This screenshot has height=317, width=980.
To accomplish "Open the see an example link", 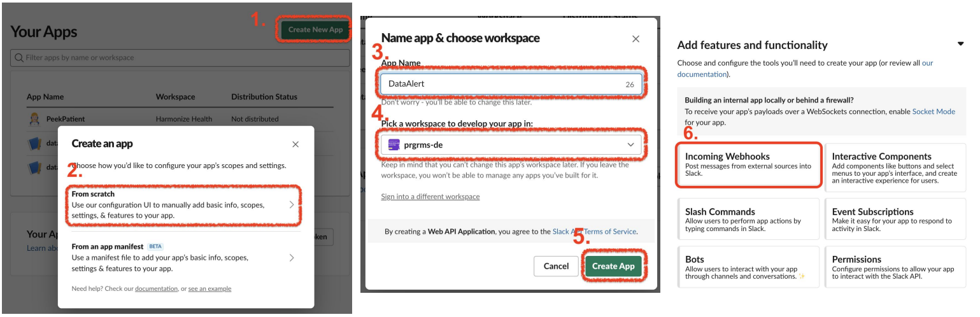I will click(x=210, y=288).
